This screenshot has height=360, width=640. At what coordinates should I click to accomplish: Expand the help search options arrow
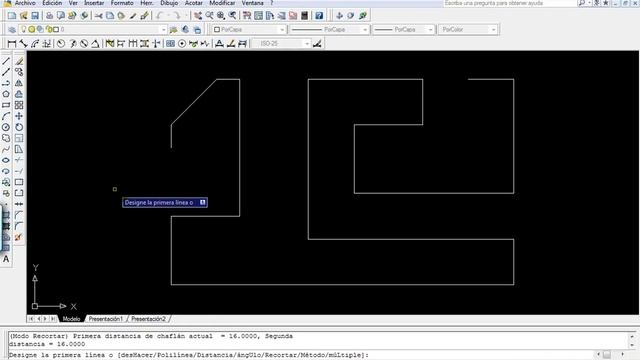[589, 3]
